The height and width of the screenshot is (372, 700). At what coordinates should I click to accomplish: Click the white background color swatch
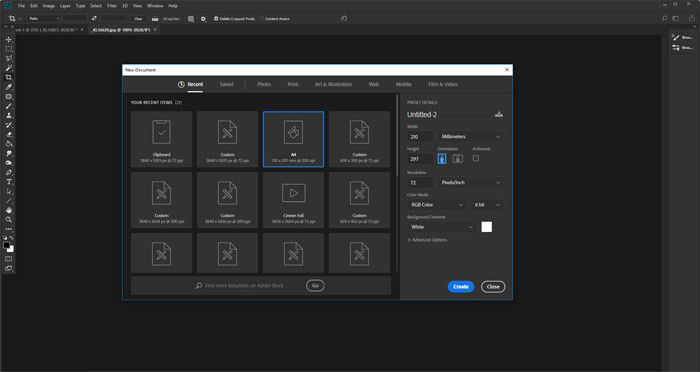coord(487,227)
